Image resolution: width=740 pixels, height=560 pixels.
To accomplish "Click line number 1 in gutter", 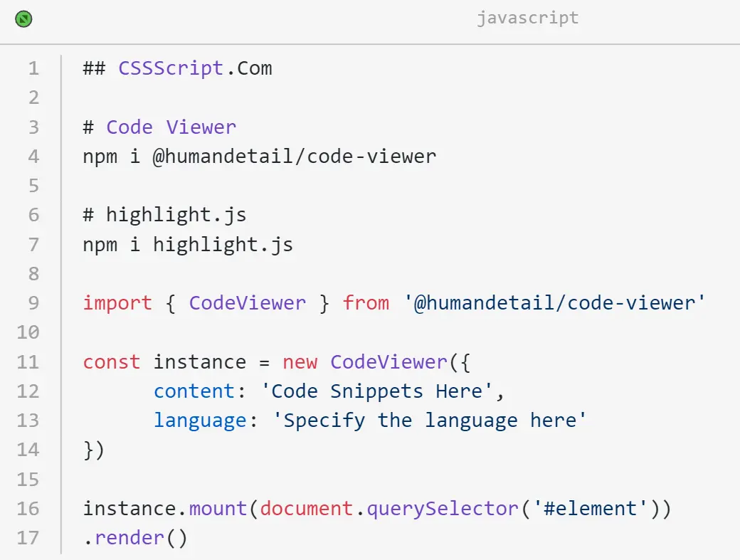I will coord(33,69).
